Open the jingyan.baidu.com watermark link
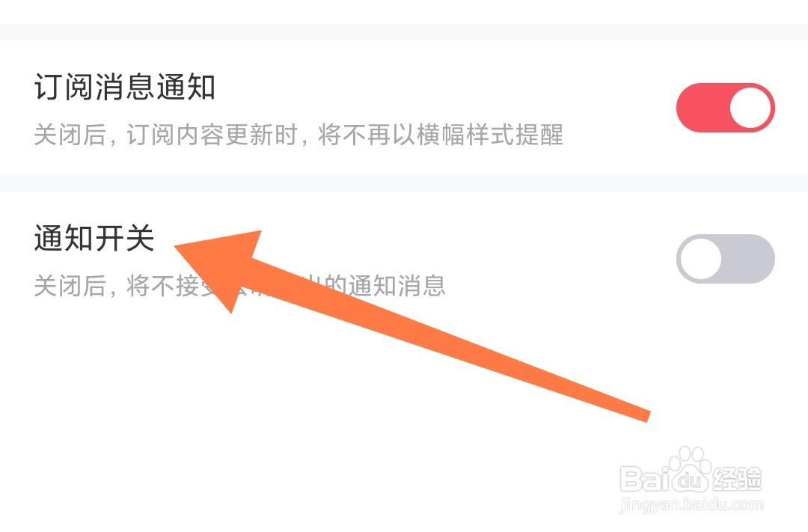The image size is (808, 532). click(691, 504)
